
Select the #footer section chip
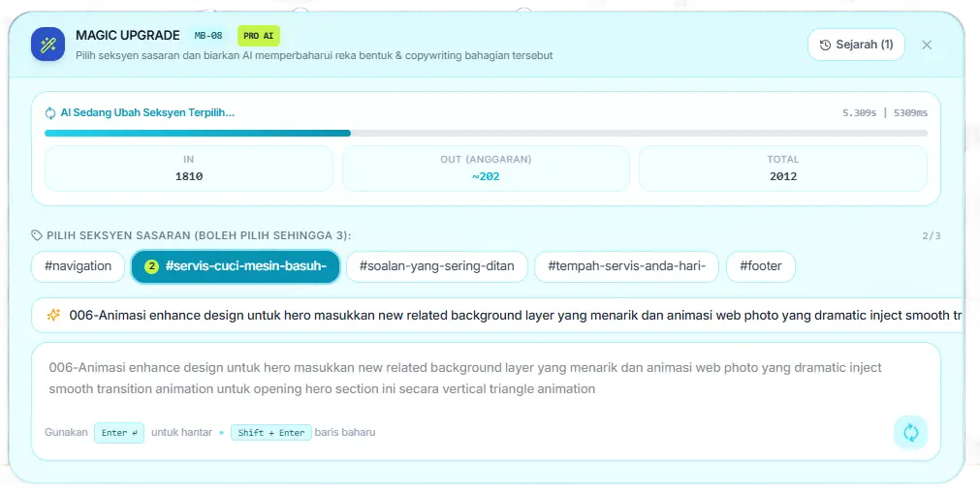761,266
